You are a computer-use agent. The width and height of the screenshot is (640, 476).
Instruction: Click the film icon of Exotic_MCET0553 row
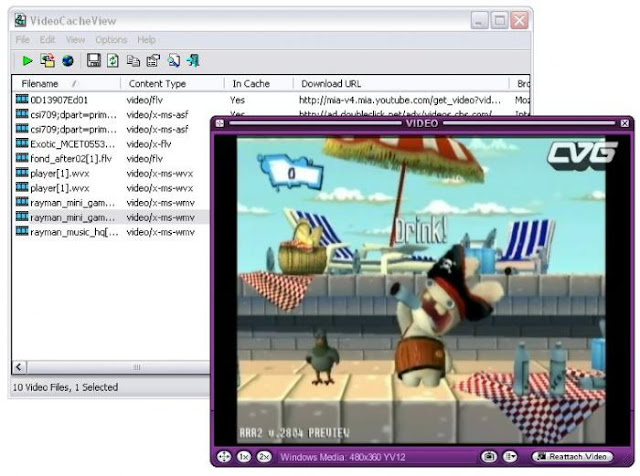22,143
